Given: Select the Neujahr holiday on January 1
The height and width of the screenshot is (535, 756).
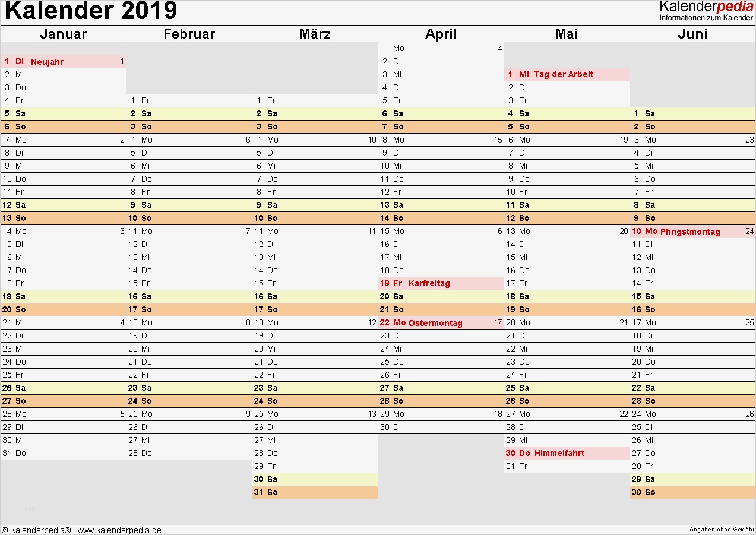Looking at the screenshot, I should (47, 61).
